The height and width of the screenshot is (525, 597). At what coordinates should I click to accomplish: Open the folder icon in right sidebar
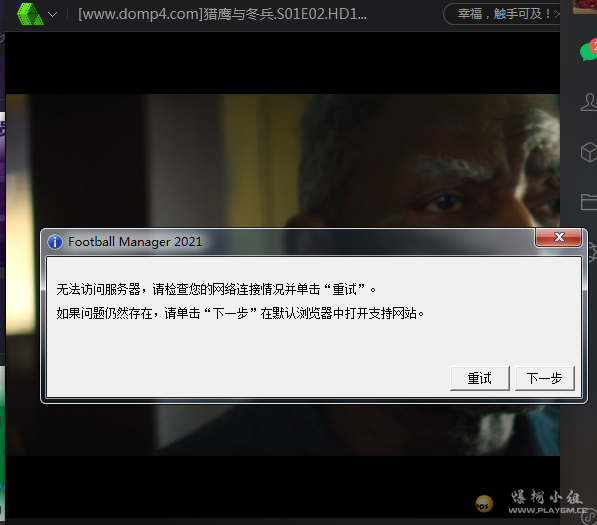(x=589, y=202)
